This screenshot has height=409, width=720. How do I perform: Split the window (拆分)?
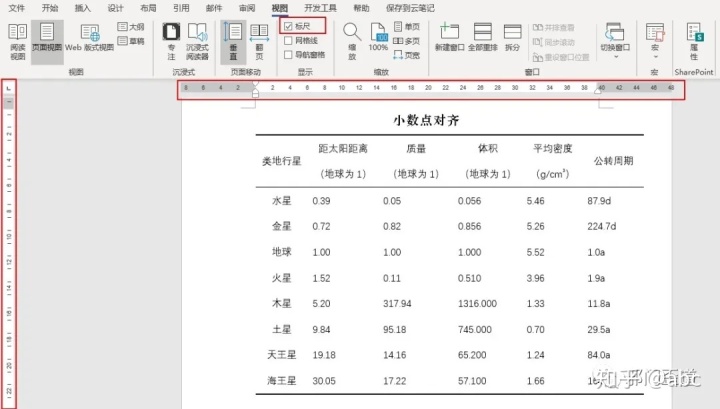pyautogui.click(x=512, y=38)
